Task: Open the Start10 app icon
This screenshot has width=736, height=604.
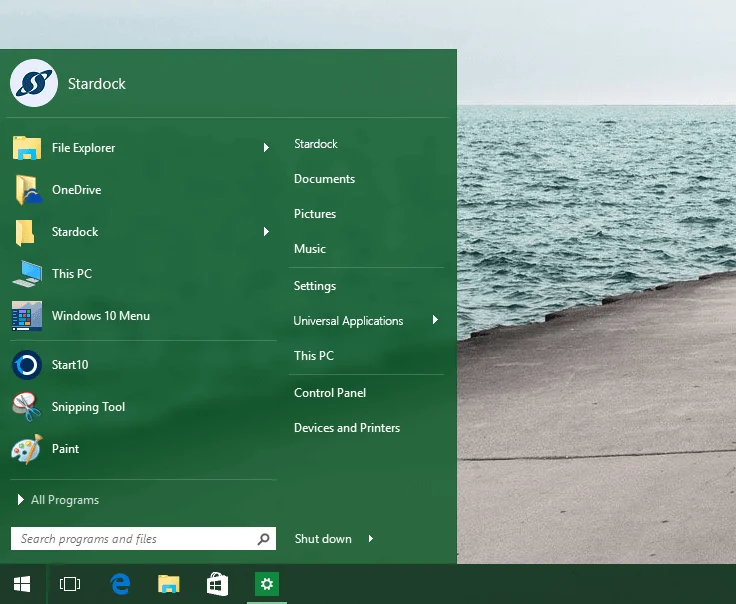Action: tap(27, 365)
